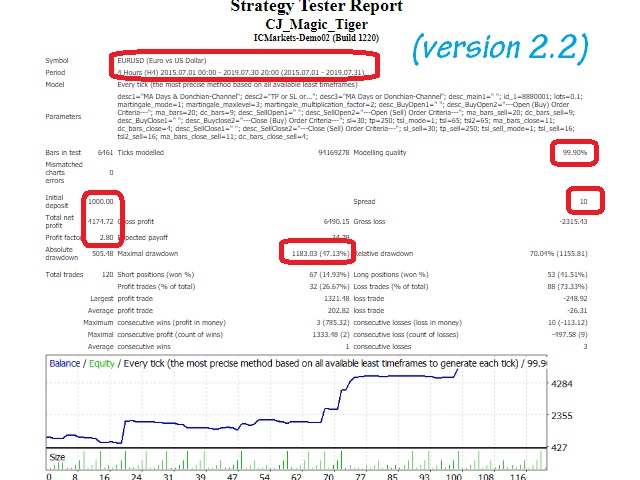Click the consecutive loss (count of losses) label

(406, 335)
